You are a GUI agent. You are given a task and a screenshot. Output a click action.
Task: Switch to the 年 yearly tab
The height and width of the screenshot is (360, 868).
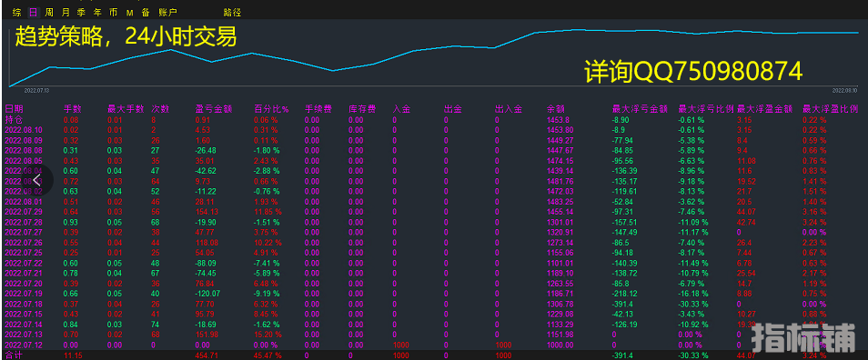click(x=97, y=12)
